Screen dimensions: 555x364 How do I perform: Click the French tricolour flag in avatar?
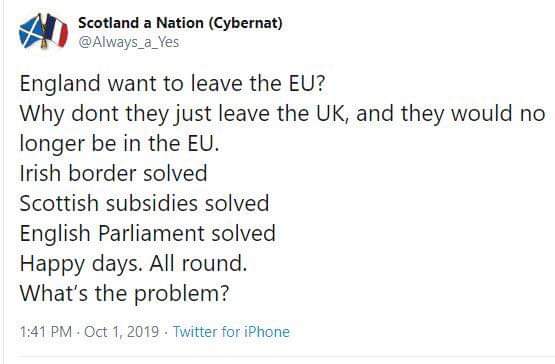[x=56, y=30]
